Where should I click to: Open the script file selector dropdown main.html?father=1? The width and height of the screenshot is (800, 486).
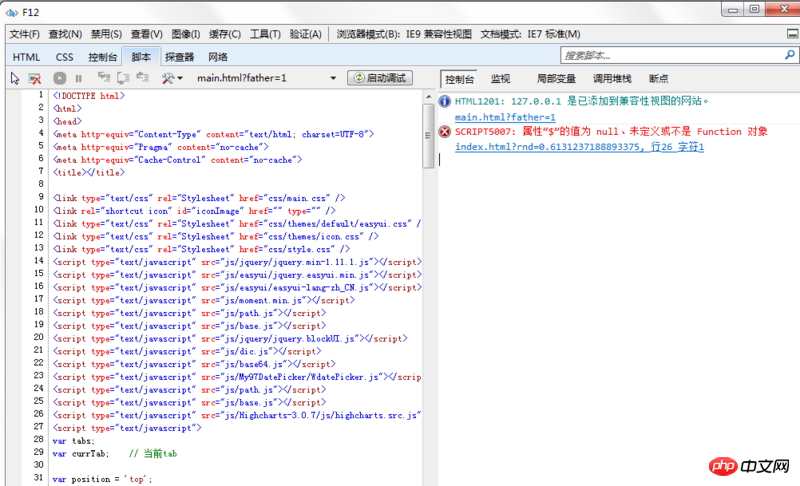(267, 78)
